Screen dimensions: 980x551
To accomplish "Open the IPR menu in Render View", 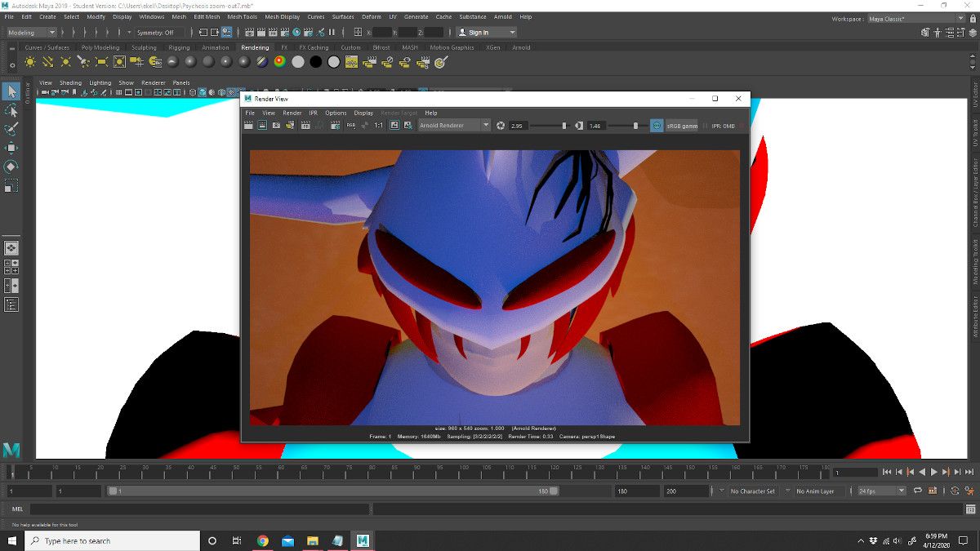I will click(313, 113).
